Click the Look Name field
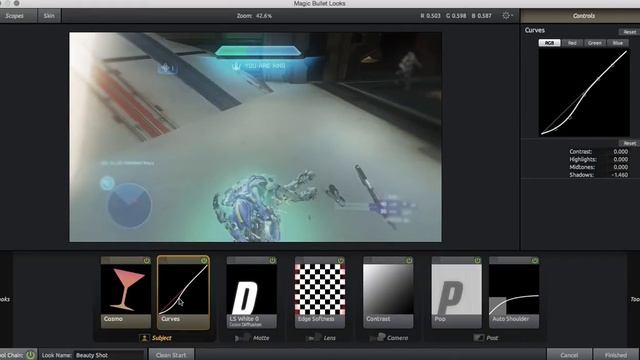Image resolution: width=640 pixels, height=360 pixels. point(109,355)
